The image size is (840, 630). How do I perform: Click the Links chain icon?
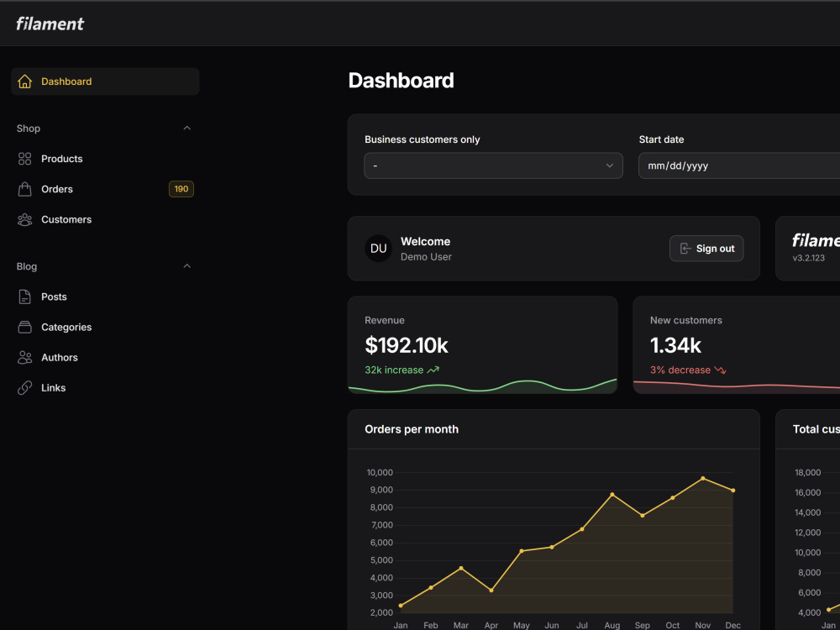[24, 388]
